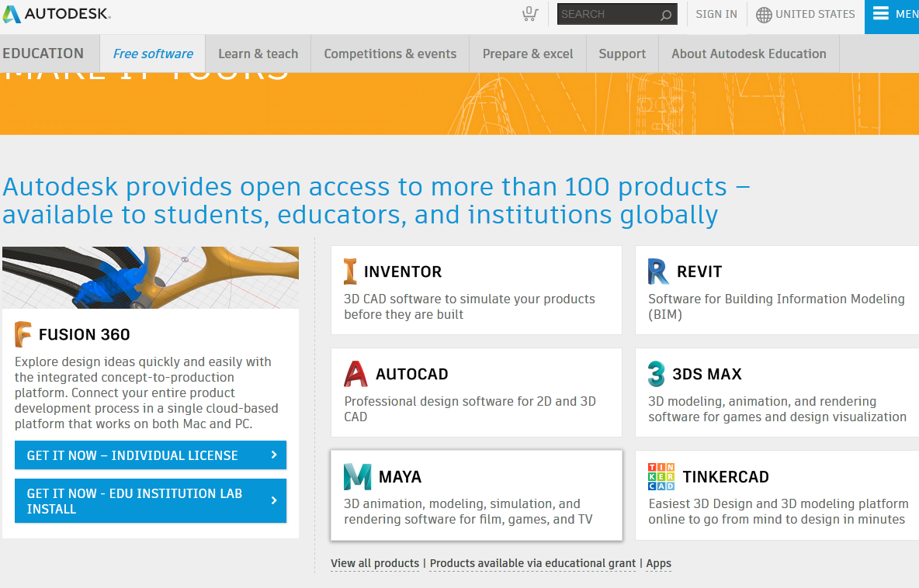Open About Autodesk Education tab
The height and width of the screenshot is (588, 919).
click(x=748, y=54)
